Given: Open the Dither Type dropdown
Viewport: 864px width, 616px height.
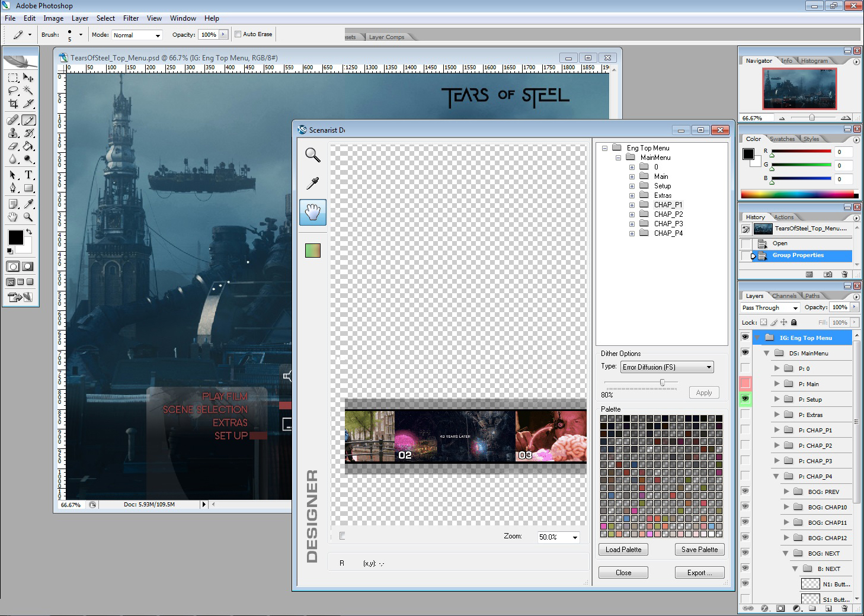Looking at the screenshot, I should coord(667,367).
